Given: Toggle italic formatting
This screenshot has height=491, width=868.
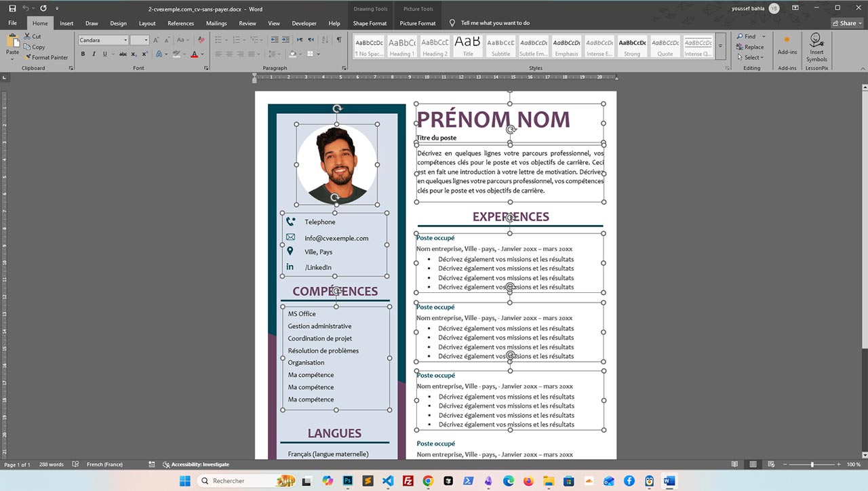Looking at the screenshot, I should tap(93, 54).
